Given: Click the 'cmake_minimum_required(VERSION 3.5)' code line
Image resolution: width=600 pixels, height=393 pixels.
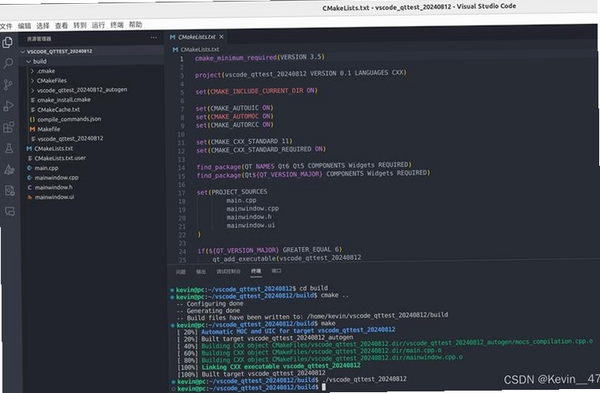Looking at the screenshot, I should coord(259,57).
